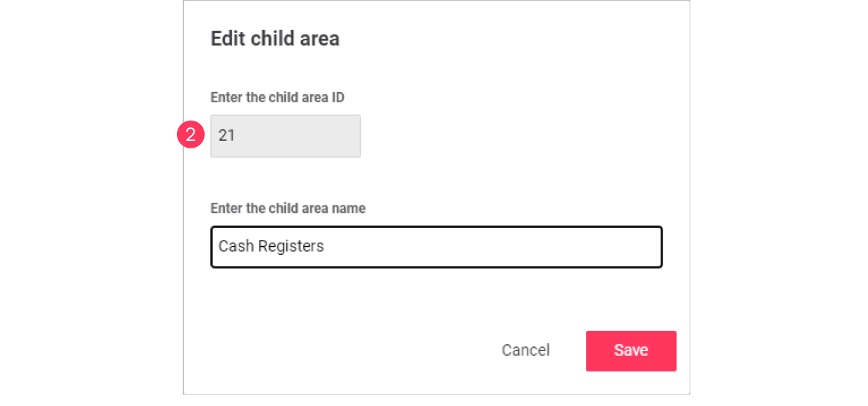Save the child area changes
Screen dimensions: 868x406
631,350
